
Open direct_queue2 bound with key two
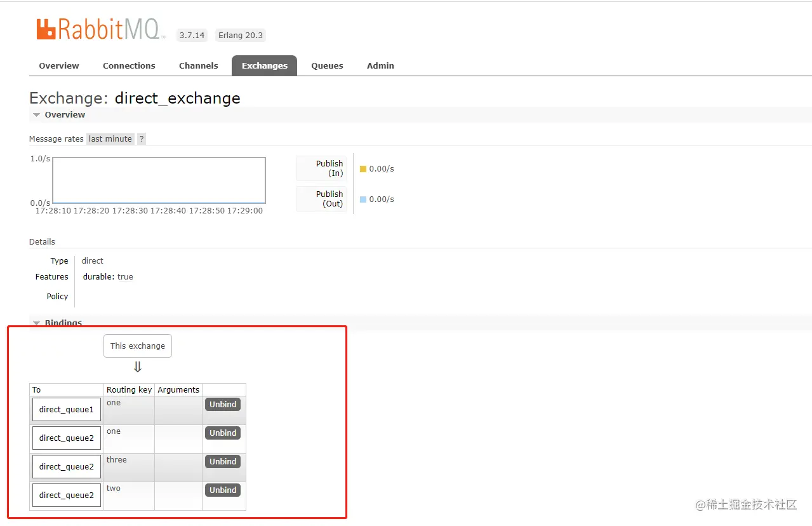[67, 496]
